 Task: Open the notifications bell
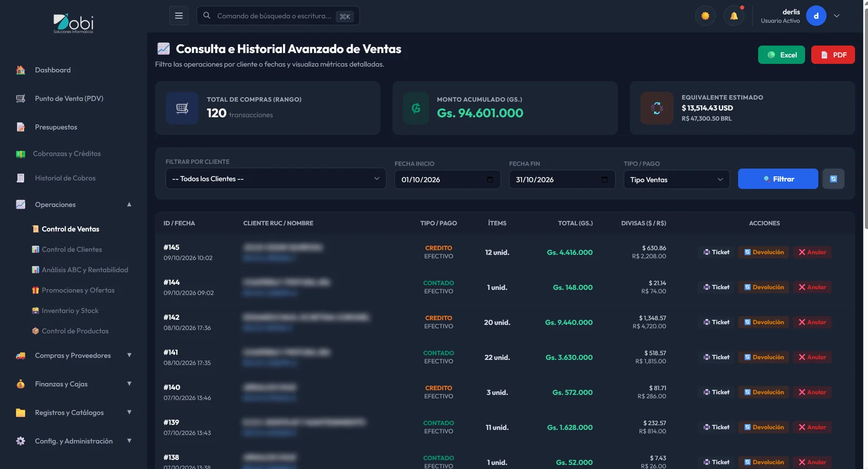point(733,16)
